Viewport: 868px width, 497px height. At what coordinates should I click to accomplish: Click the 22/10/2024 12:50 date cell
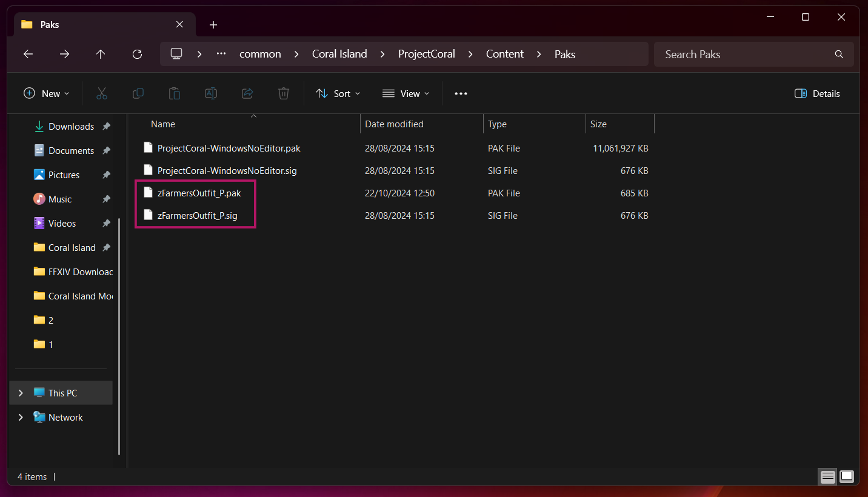tap(399, 193)
